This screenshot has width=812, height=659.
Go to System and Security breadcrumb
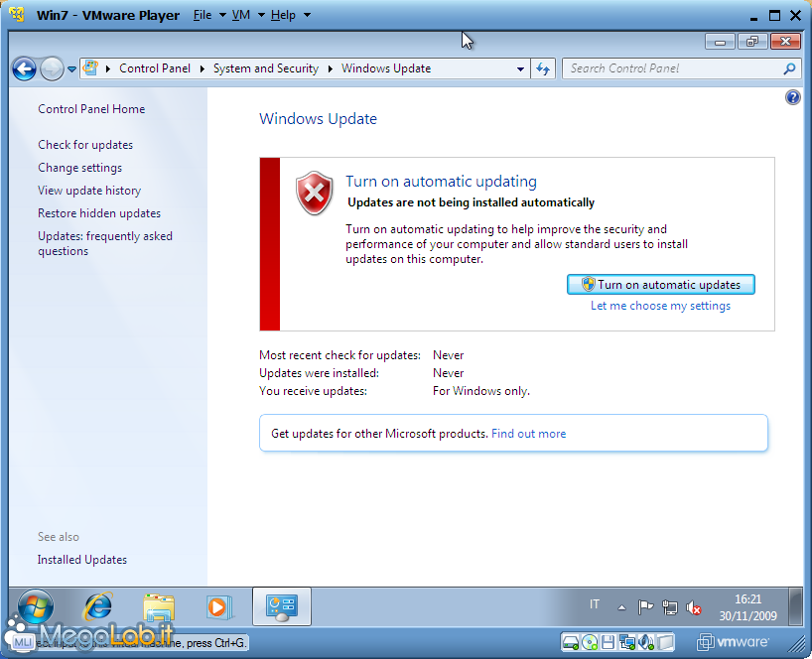click(x=266, y=68)
